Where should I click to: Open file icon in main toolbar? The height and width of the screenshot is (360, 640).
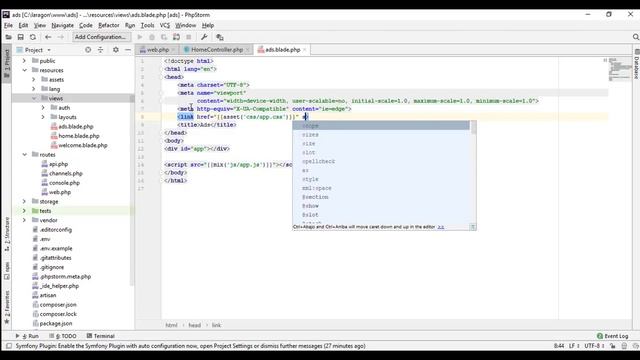click(8, 37)
